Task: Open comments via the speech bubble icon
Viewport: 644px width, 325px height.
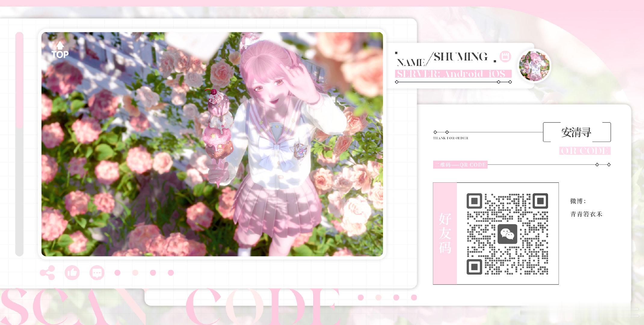Action: (97, 273)
